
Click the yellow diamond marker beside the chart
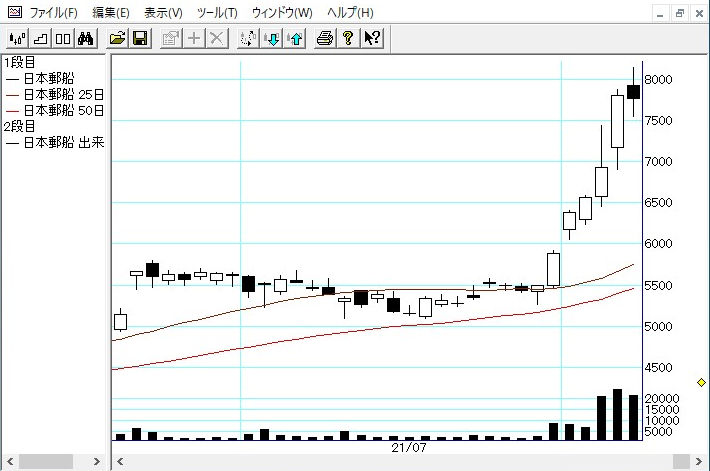pyautogui.click(x=701, y=382)
